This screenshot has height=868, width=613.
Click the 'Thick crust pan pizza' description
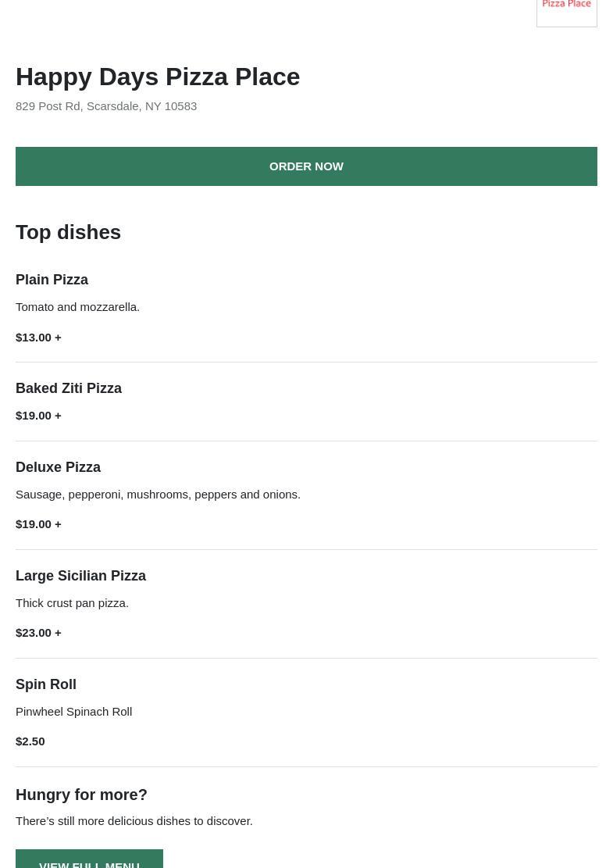point(72,602)
